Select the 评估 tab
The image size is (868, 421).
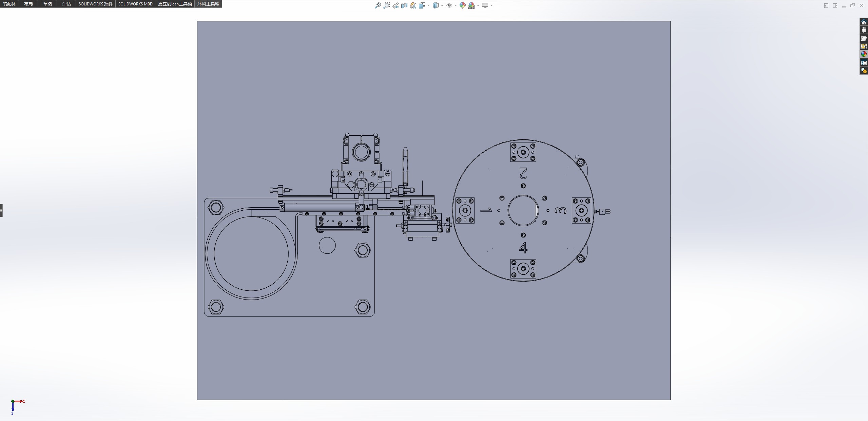(66, 4)
